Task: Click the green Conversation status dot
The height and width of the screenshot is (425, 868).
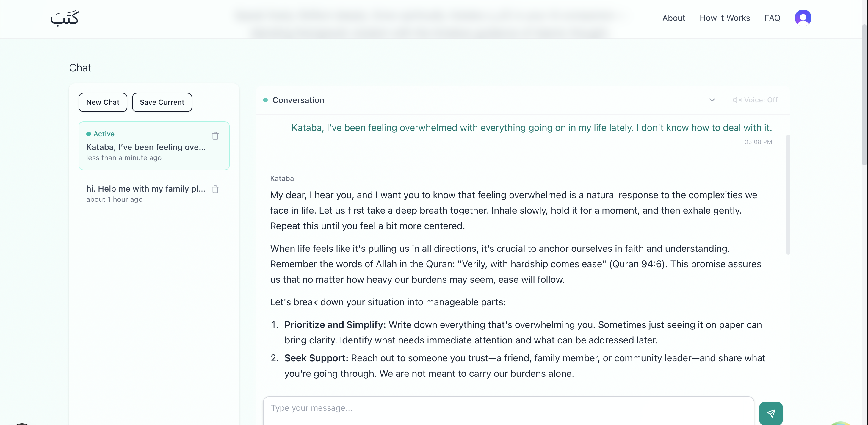Action: pyautogui.click(x=265, y=100)
